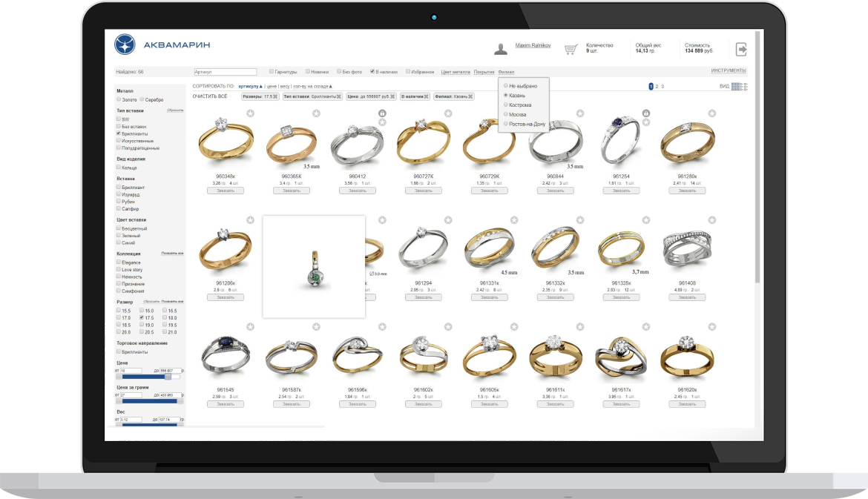This screenshot has width=868, height=499.
Task: Order ring 961408 with Заказать
Action: coord(687,297)
